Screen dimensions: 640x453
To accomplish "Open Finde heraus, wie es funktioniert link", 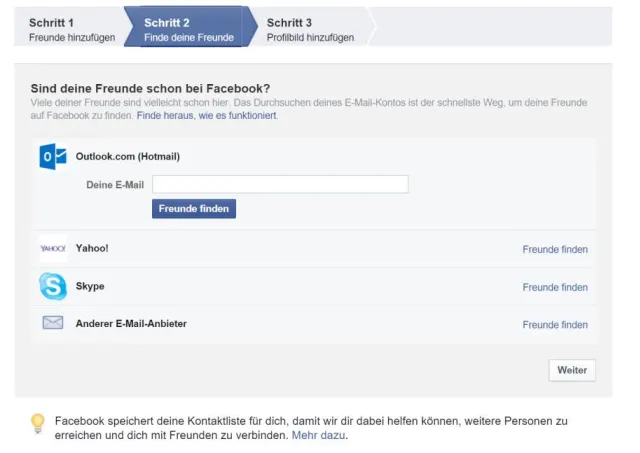I will pyautogui.click(x=207, y=116).
